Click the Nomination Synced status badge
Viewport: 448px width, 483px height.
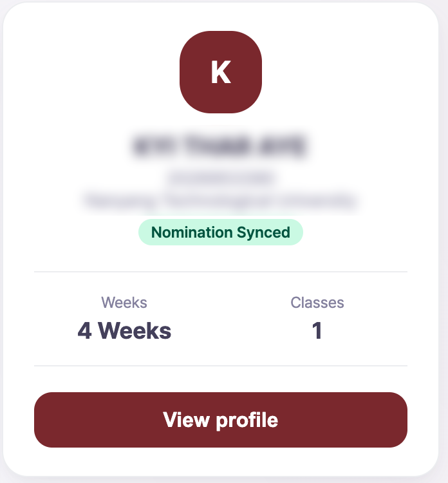(x=221, y=232)
